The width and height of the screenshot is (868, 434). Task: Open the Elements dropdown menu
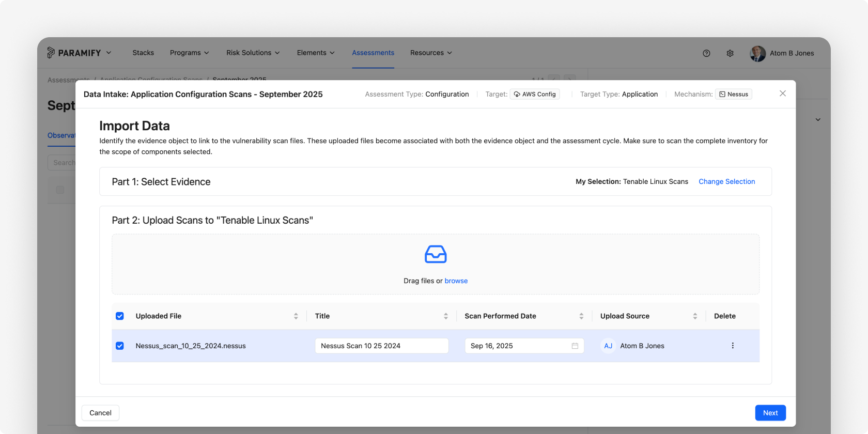(x=316, y=53)
